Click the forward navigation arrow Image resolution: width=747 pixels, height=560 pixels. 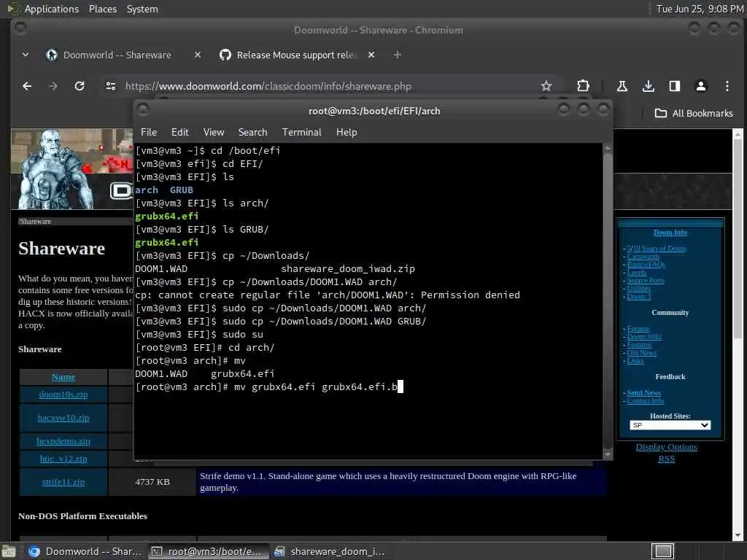(x=53, y=86)
